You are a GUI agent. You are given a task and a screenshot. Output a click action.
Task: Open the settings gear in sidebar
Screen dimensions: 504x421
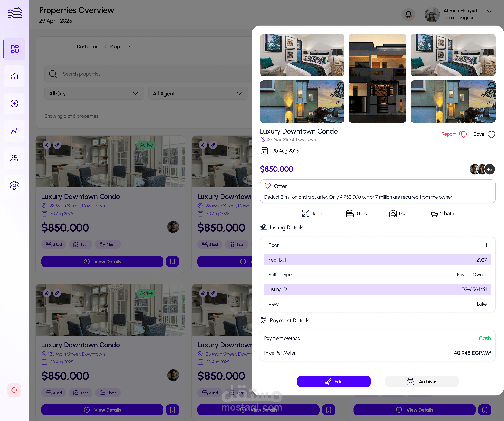[14, 185]
